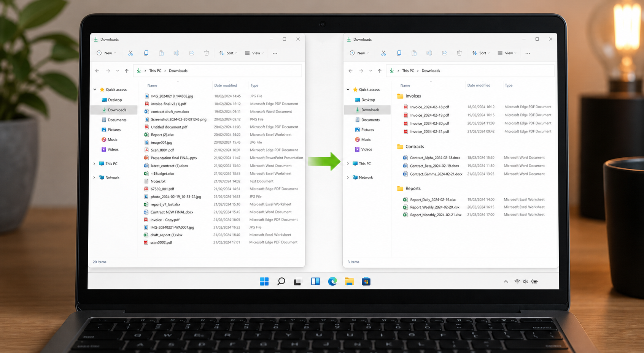Click Delete trash icon in left window
644x353 pixels.
207,53
